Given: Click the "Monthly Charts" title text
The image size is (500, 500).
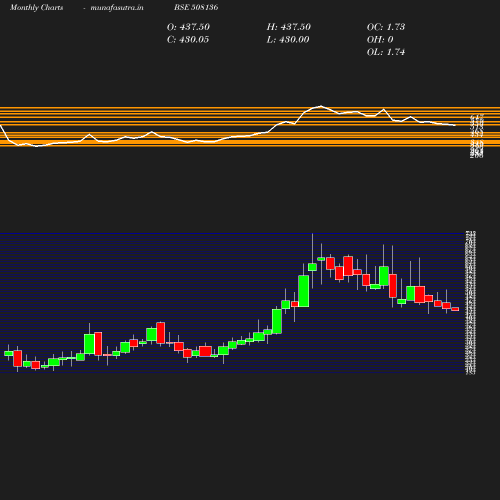Looking at the screenshot, I should click(x=37, y=8).
